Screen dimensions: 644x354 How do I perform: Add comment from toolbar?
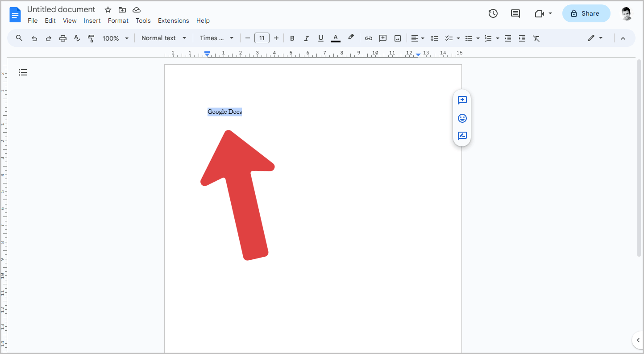(383, 38)
